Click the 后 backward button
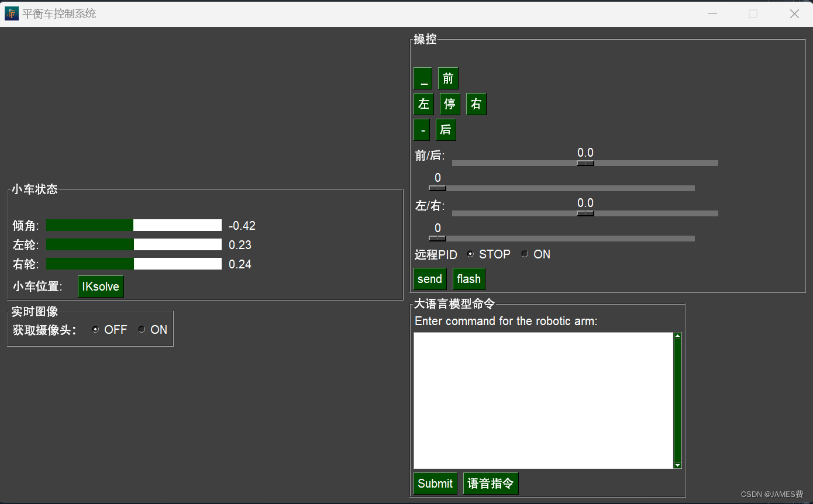813x504 pixels. (x=446, y=130)
